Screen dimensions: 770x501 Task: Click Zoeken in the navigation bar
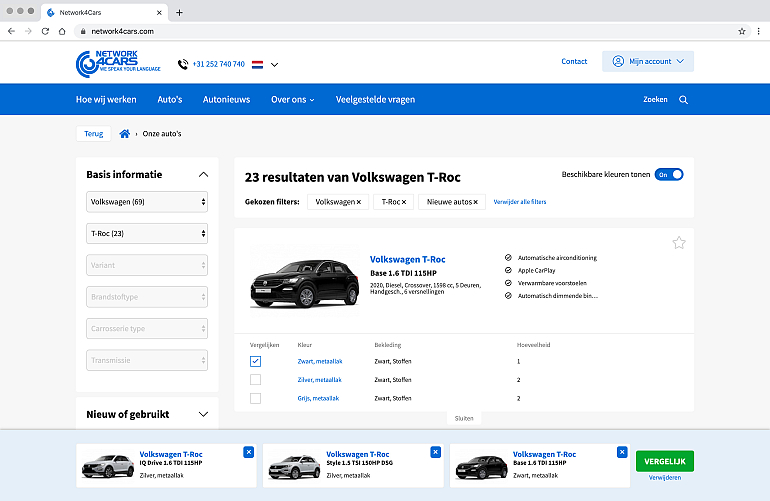pos(655,100)
